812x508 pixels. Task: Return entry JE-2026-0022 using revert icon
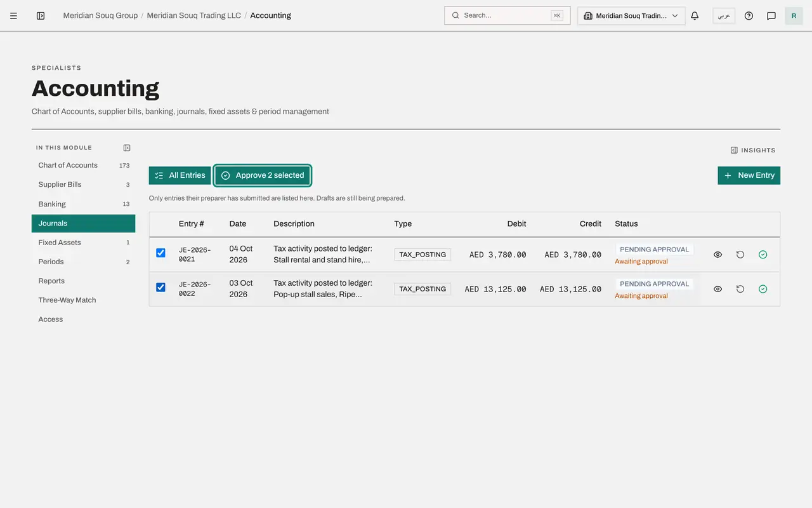[x=740, y=289]
